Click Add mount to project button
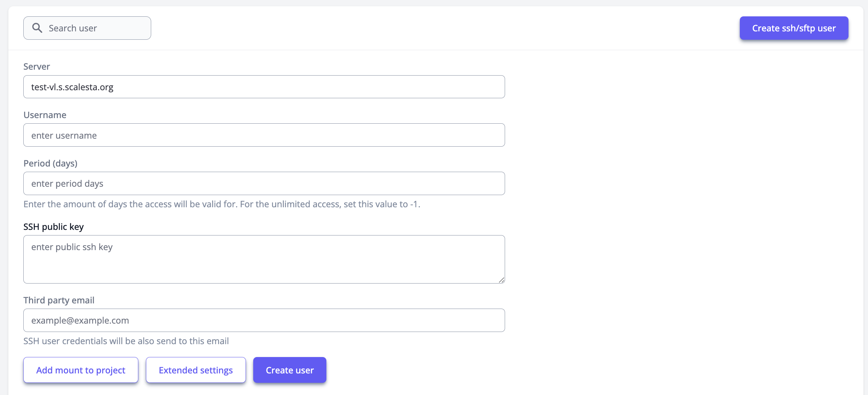Screen dimensions: 868x395 pos(81,370)
